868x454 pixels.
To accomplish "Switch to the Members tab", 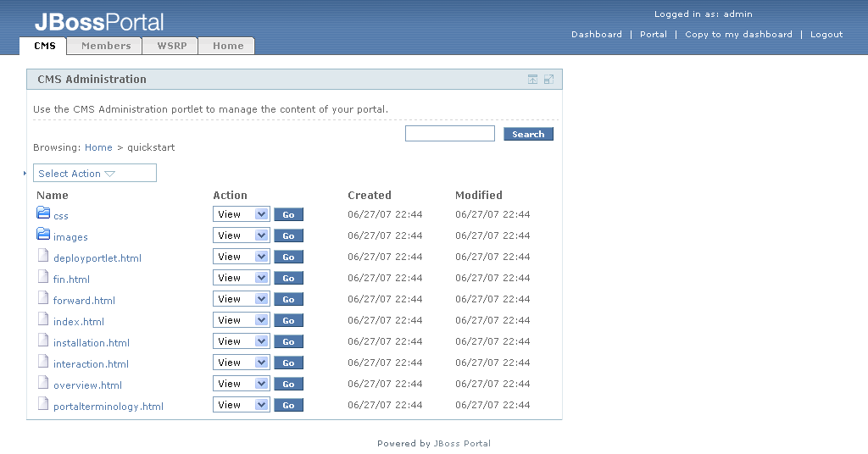I will pos(106,46).
